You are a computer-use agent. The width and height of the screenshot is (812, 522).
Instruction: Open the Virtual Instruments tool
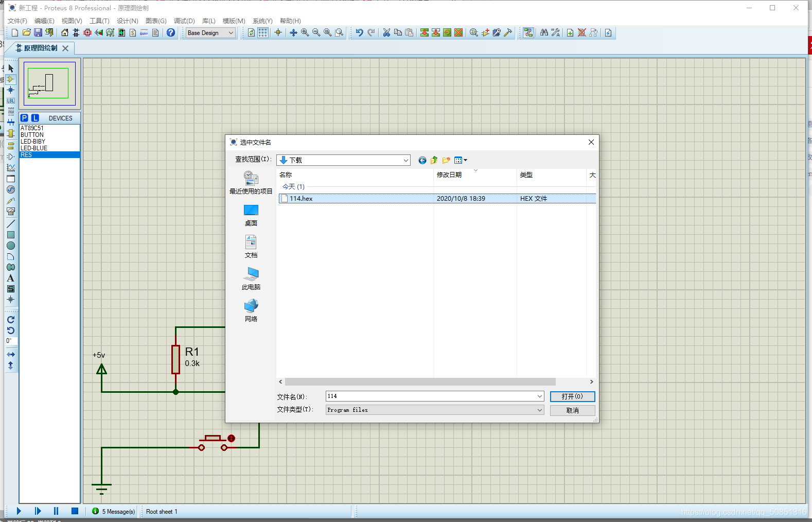point(11,211)
